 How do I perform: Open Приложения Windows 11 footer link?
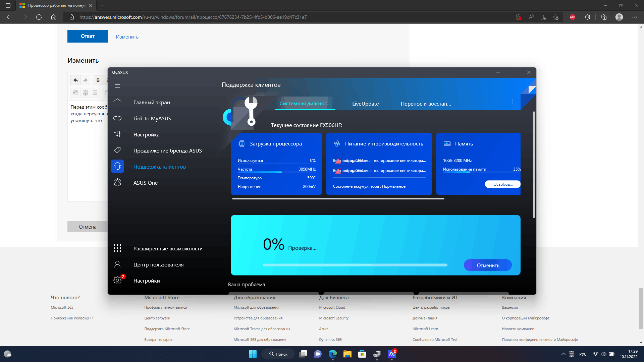click(x=72, y=318)
